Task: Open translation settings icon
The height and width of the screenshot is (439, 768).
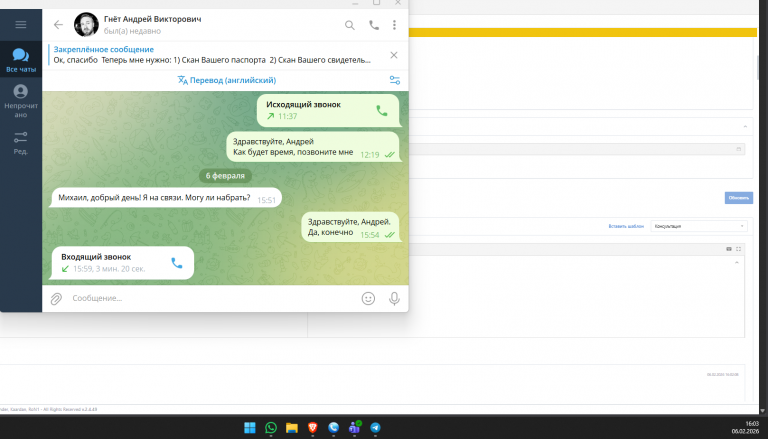Action: pos(394,80)
